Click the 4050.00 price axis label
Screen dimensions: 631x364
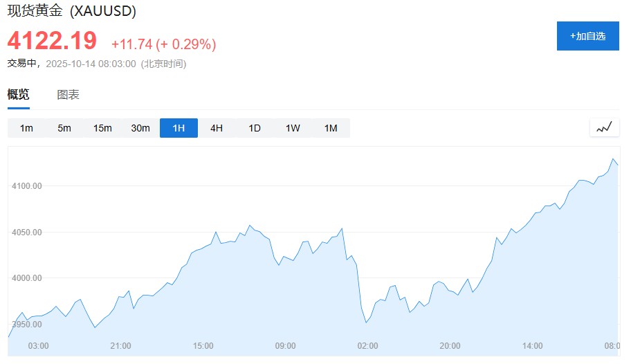point(28,232)
